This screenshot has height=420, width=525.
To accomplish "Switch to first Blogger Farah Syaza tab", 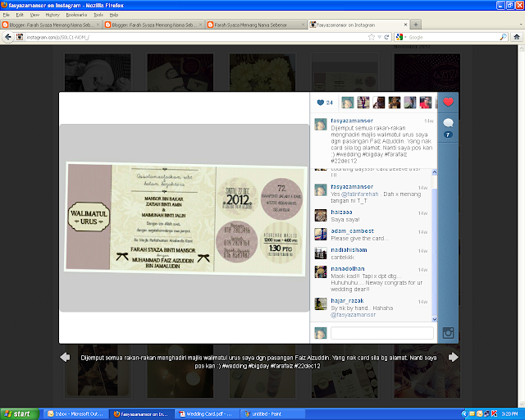I will tap(51, 25).
